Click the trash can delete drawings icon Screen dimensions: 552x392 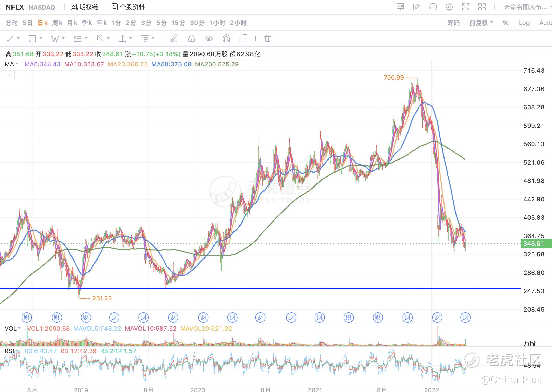[267, 39]
